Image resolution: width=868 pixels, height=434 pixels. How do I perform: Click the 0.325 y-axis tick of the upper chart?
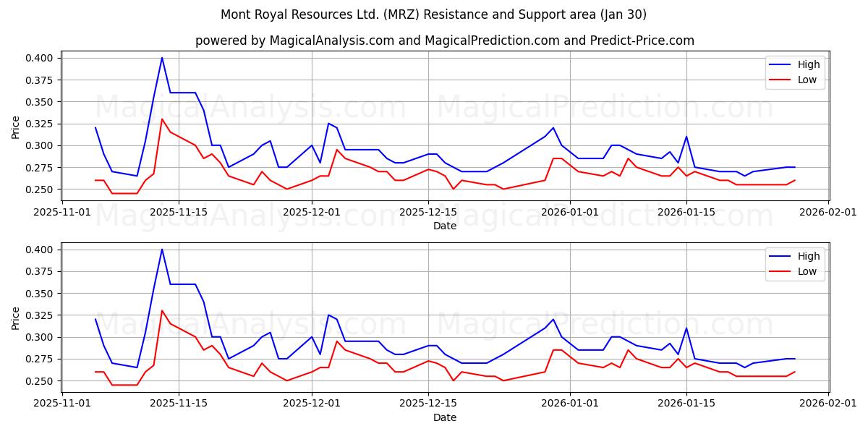[x=41, y=124]
